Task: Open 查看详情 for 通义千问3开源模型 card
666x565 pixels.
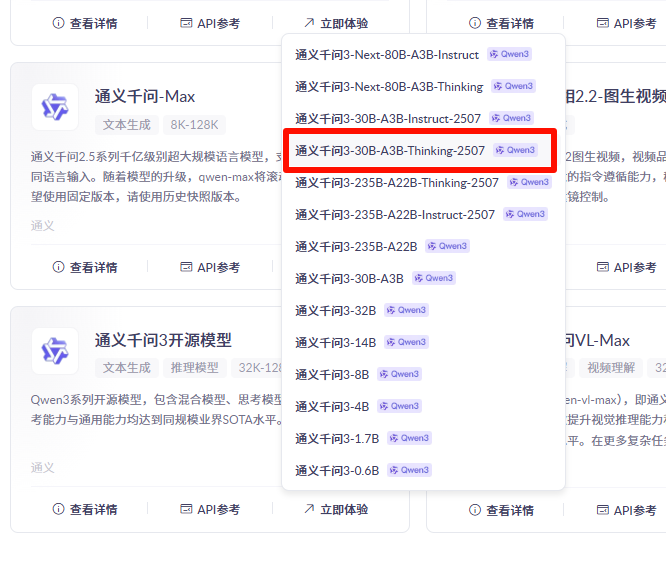Action: (85, 509)
